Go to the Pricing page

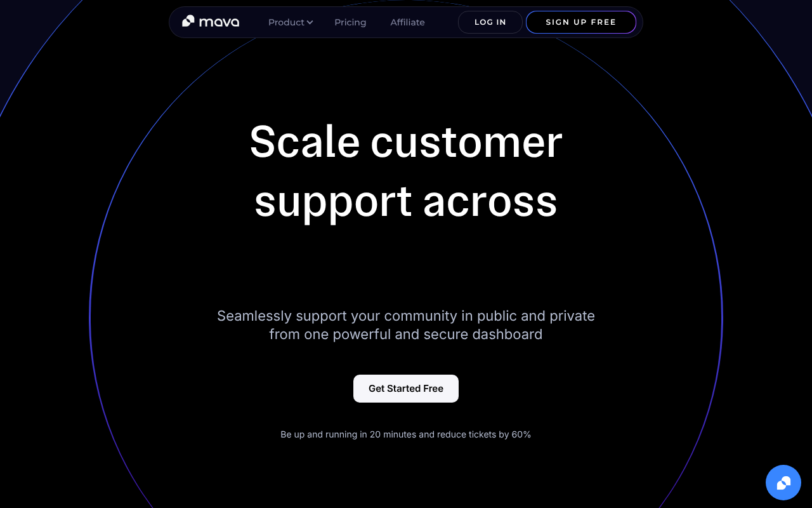point(350,22)
